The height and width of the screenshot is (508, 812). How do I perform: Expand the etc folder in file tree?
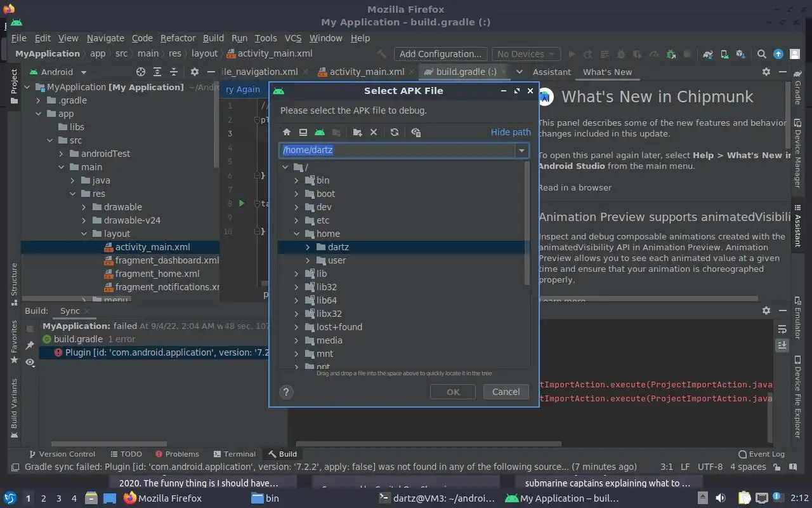pos(296,220)
